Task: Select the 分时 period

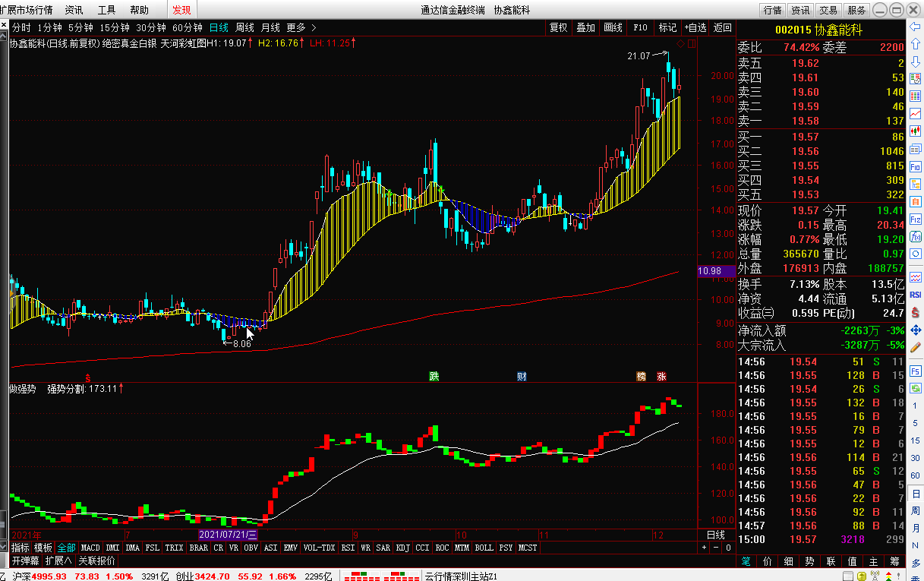Action: 21,27
